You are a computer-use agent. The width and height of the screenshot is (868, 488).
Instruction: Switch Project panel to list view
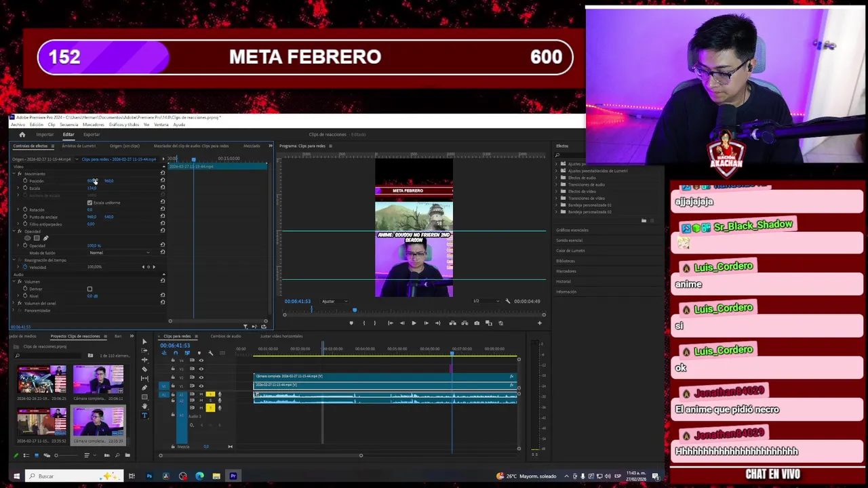[26, 455]
